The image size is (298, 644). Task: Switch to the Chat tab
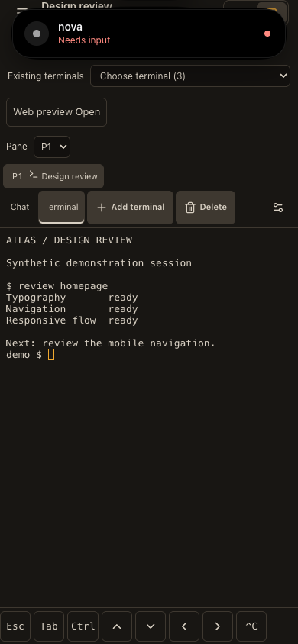(x=20, y=207)
